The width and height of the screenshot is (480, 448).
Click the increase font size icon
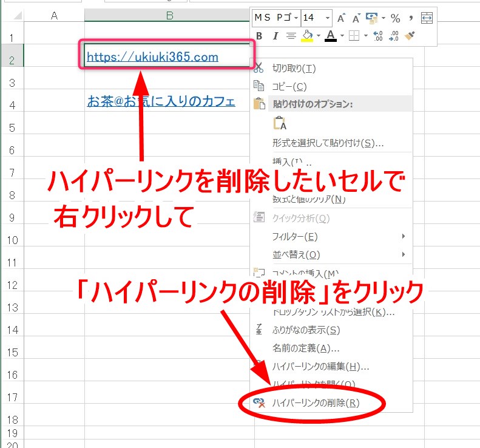coord(341,18)
